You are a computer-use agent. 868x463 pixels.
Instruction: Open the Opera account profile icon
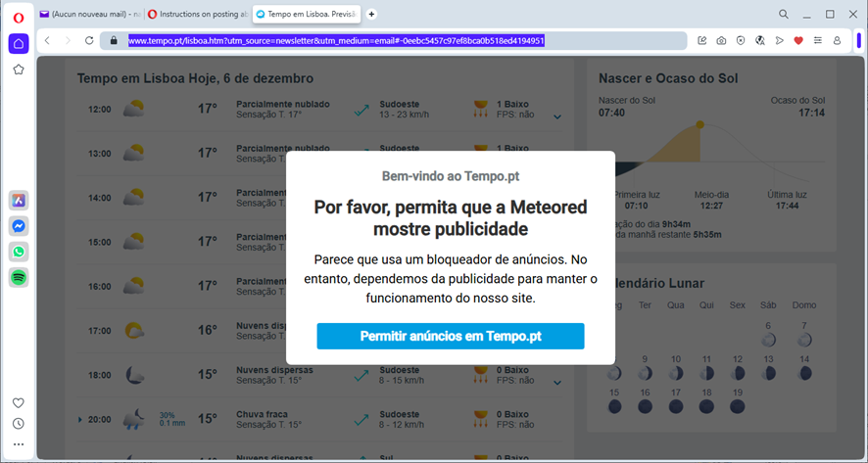pos(837,40)
